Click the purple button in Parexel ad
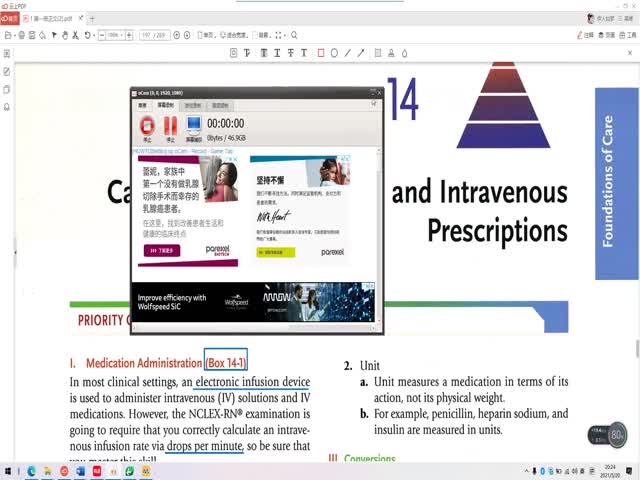Image resolution: width=640 pixels, height=480 pixels. point(163,250)
